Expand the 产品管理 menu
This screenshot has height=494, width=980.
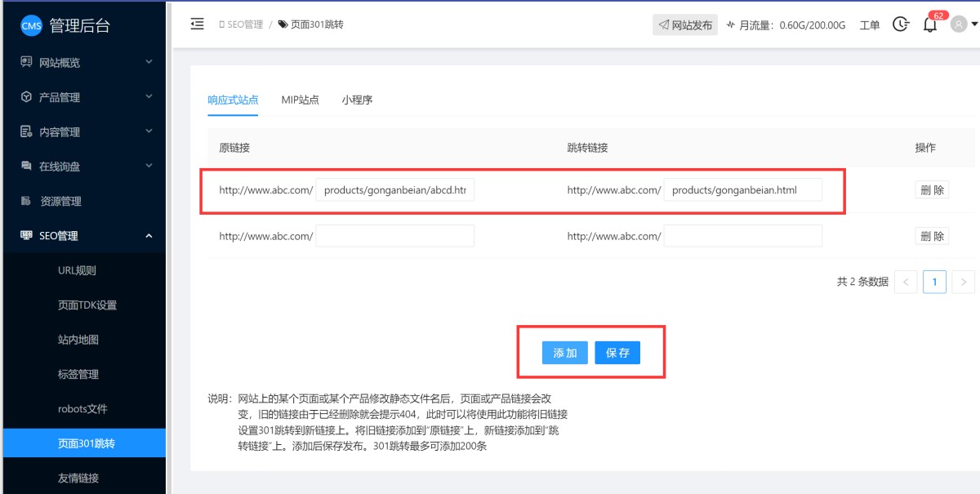coord(60,97)
